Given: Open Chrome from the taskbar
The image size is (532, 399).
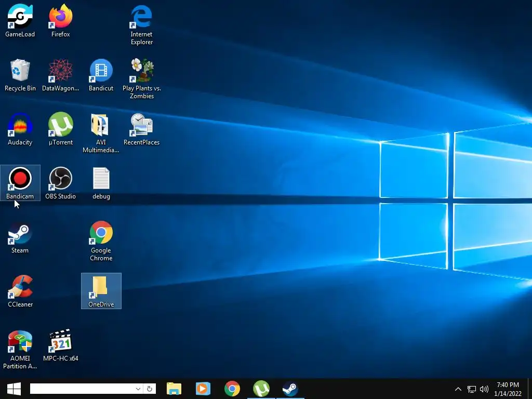Looking at the screenshot, I should click(232, 389).
